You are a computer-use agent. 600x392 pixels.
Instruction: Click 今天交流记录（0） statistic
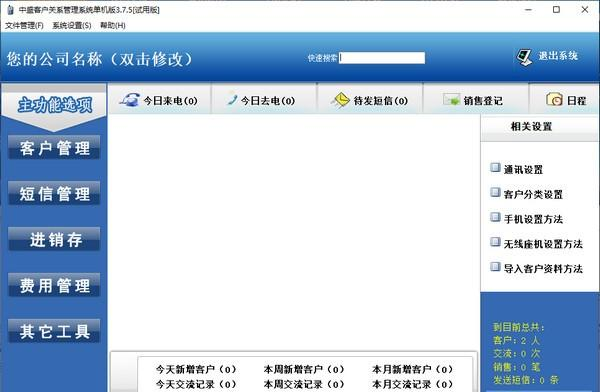point(196,384)
